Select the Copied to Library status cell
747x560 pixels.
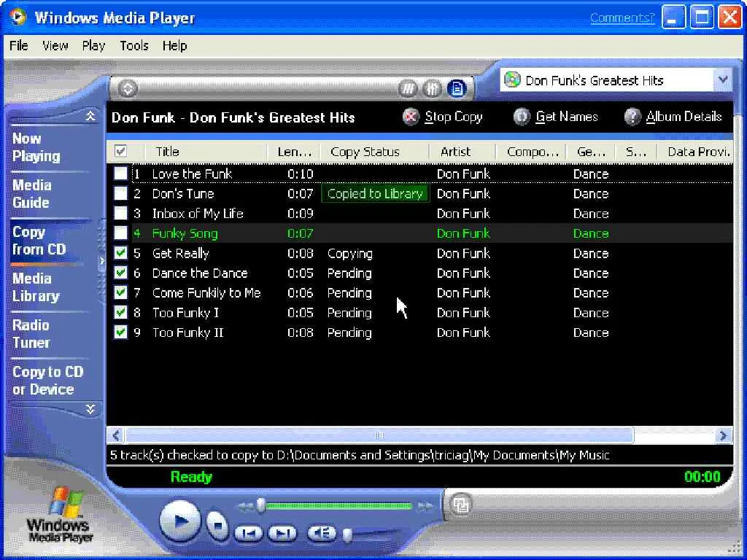tap(376, 194)
